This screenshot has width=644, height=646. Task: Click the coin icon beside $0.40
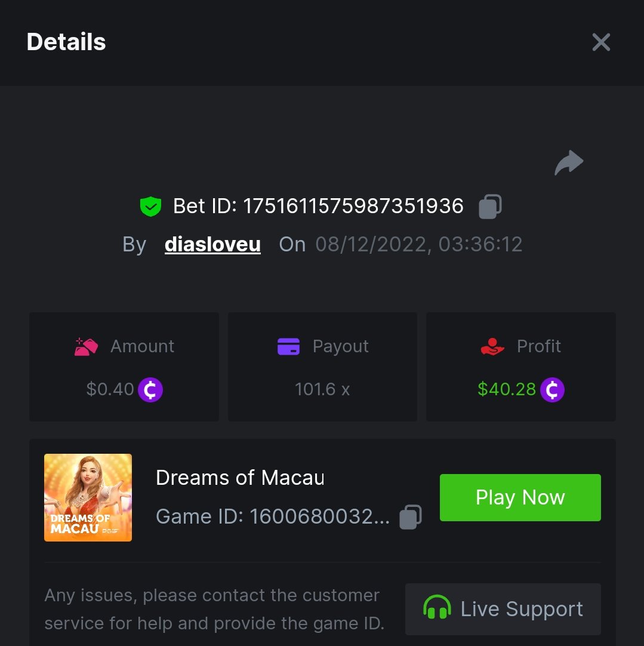point(150,390)
